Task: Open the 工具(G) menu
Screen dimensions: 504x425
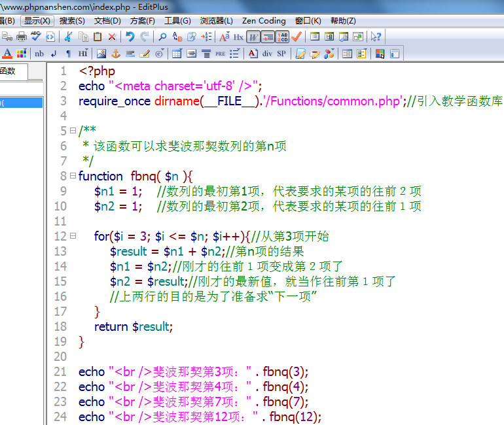Action: tap(177, 21)
